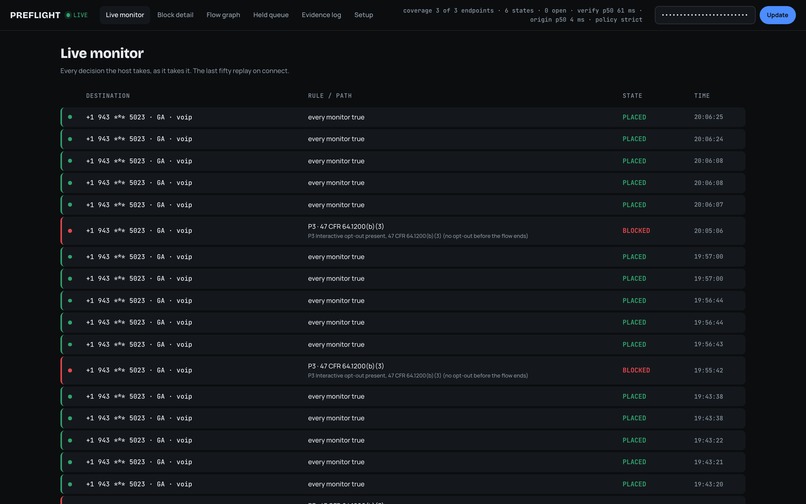
Task: Click 'every monitor true' in the 20:06:25 row
Action: coord(336,117)
